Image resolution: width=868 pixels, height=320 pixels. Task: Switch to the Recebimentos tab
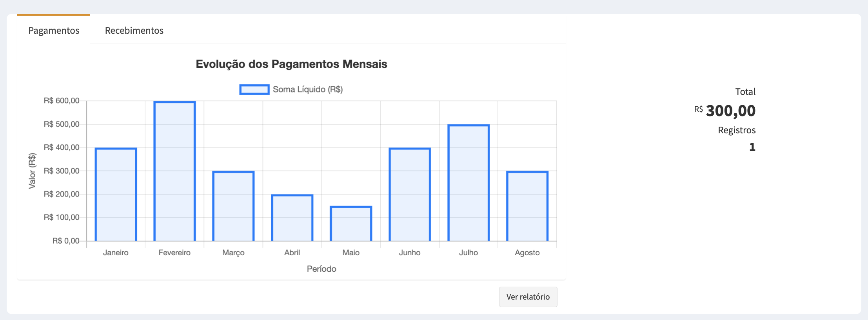point(134,30)
